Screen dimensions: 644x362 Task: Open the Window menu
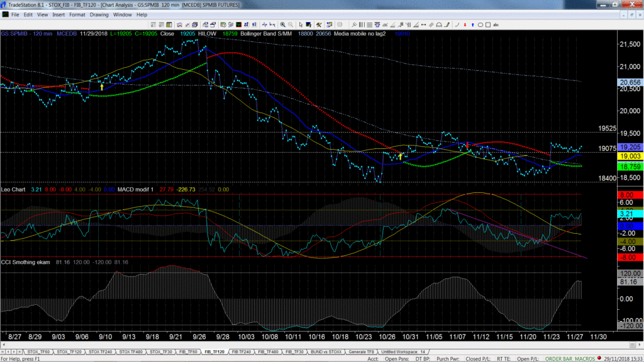click(x=123, y=14)
